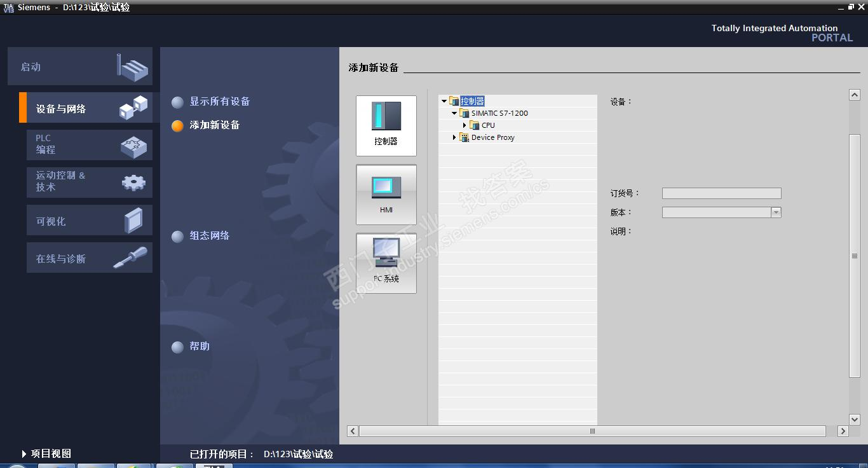Open the 运动控制 & 技术 section
The height and width of the screenshot is (468, 868).
(x=90, y=182)
